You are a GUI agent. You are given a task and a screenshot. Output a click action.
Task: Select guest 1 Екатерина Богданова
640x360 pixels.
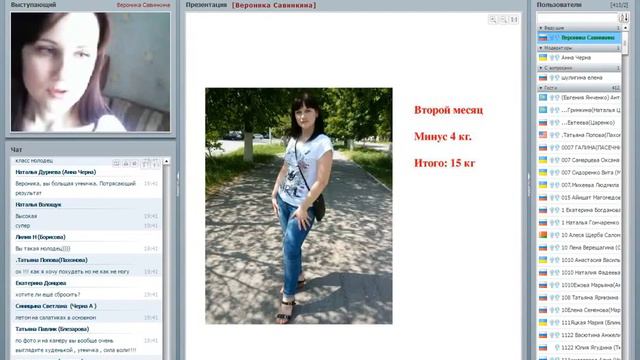pyautogui.click(x=579, y=210)
